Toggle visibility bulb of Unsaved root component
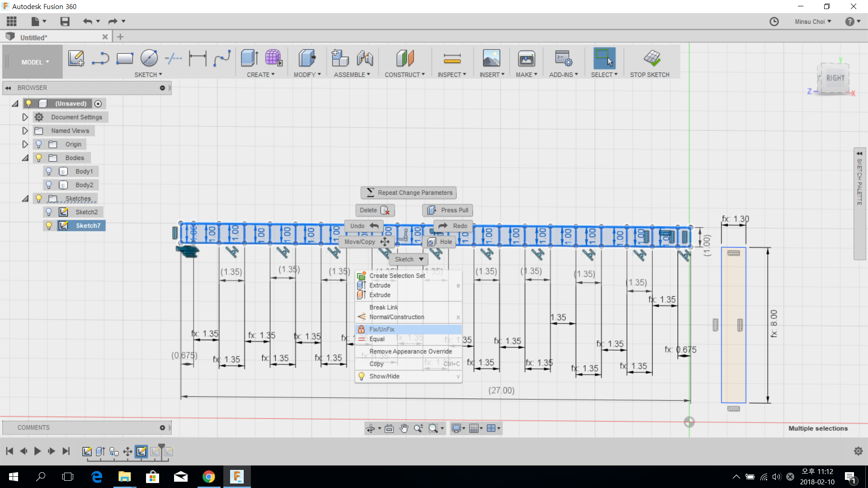This screenshot has width=868, height=488. pyautogui.click(x=28, y=103)
